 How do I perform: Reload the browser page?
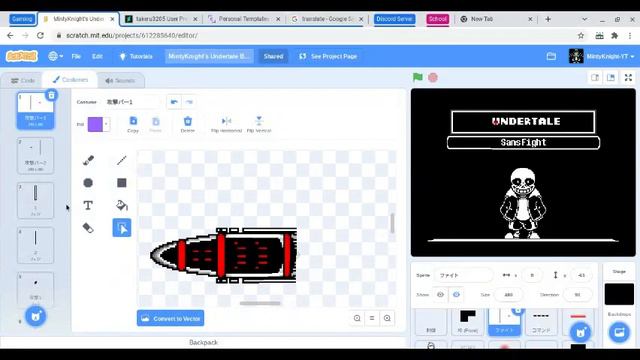[x=40, y=36]
